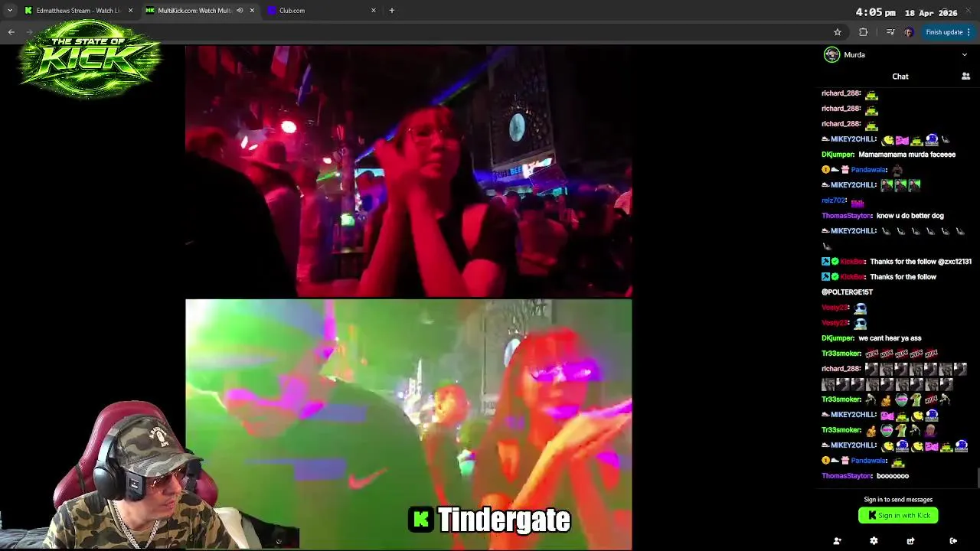Click the 'know u do better dog' message

click(x=910, y=216)
